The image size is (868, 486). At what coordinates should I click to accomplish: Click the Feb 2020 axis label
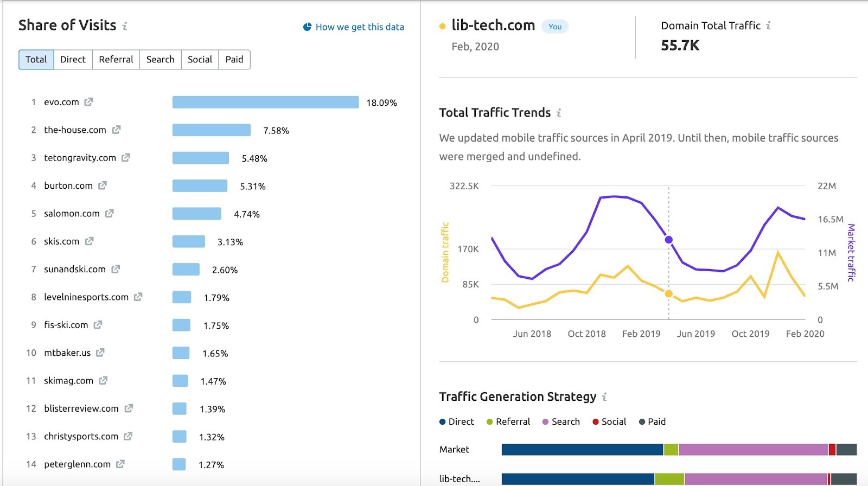[x=805, y=334]
